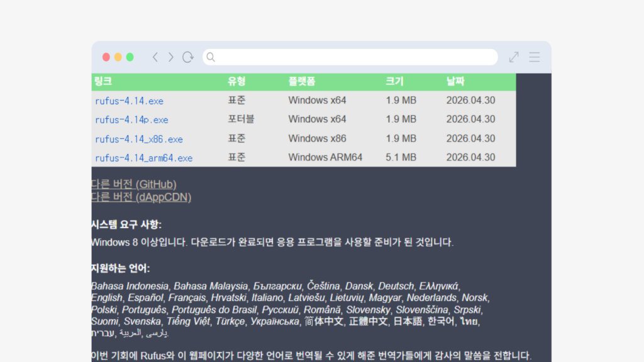Click the browser forward arrow

pyautogui.click(x=170, y=57)
